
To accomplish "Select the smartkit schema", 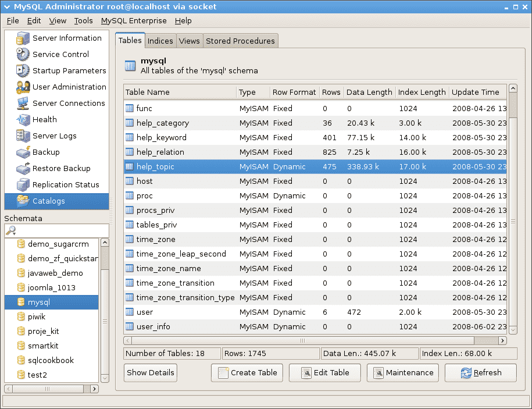I will coord(52,346).
